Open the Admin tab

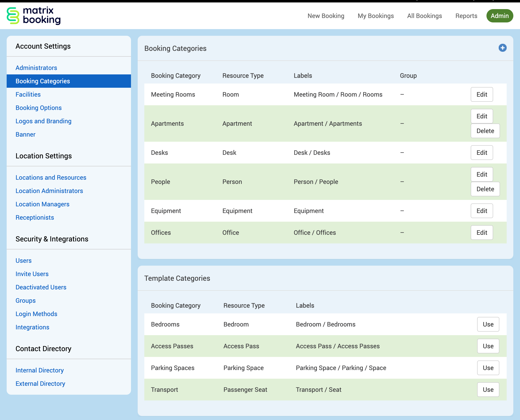point(499,16)
